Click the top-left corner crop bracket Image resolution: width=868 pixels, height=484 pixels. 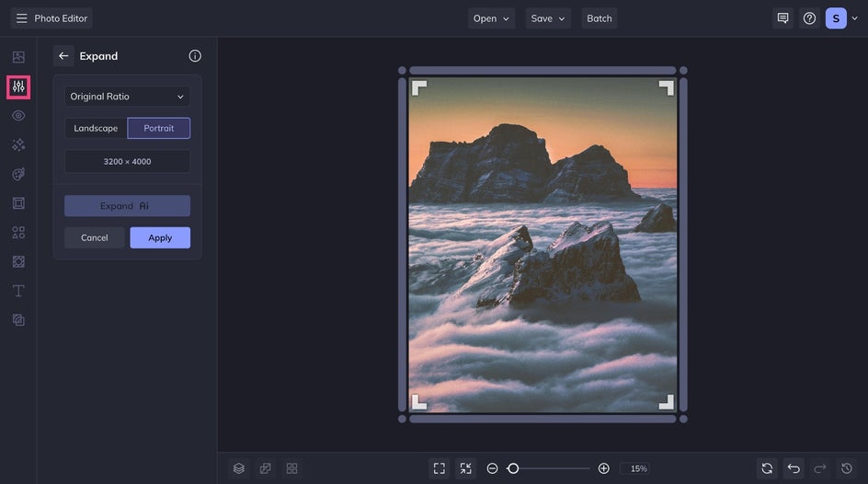point(418,87)
